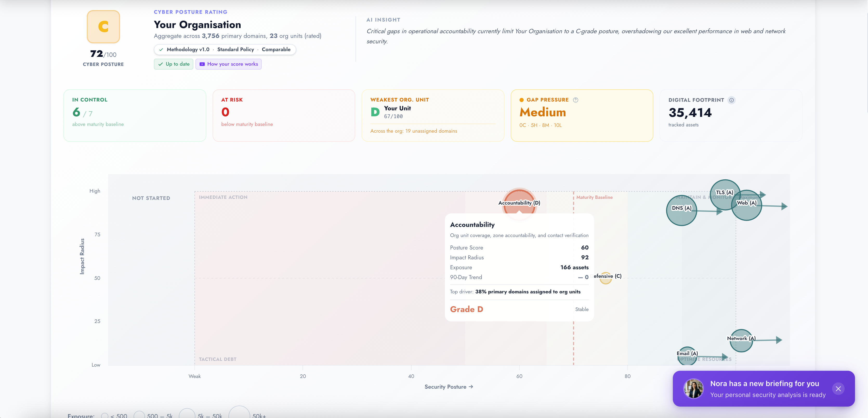Click the C grade badge

click(103, 26)
